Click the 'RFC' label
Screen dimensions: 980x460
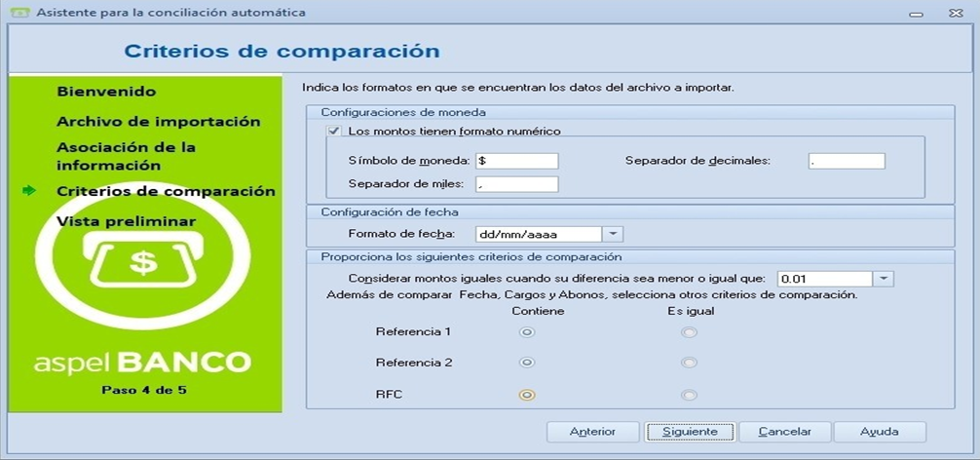[x=387, y=395]
